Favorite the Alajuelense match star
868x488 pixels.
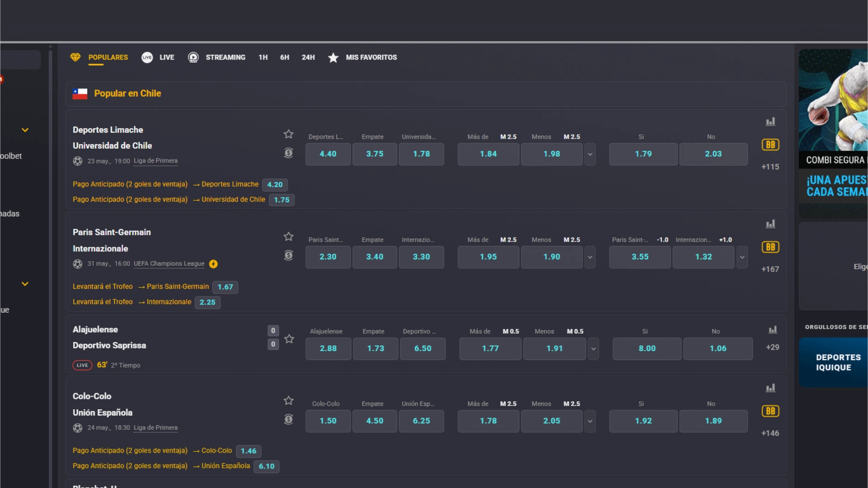point(289,339)
